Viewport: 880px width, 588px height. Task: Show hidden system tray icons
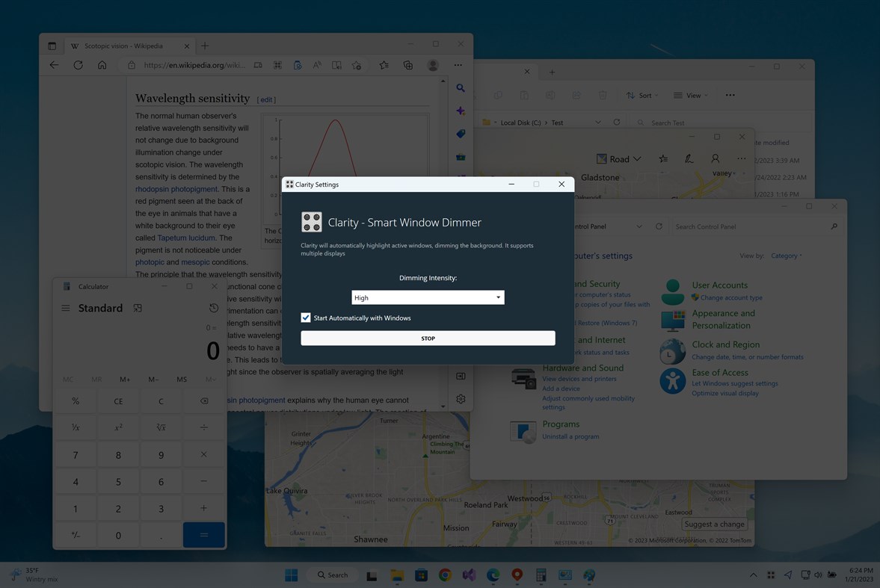click(x=753, y=575)
